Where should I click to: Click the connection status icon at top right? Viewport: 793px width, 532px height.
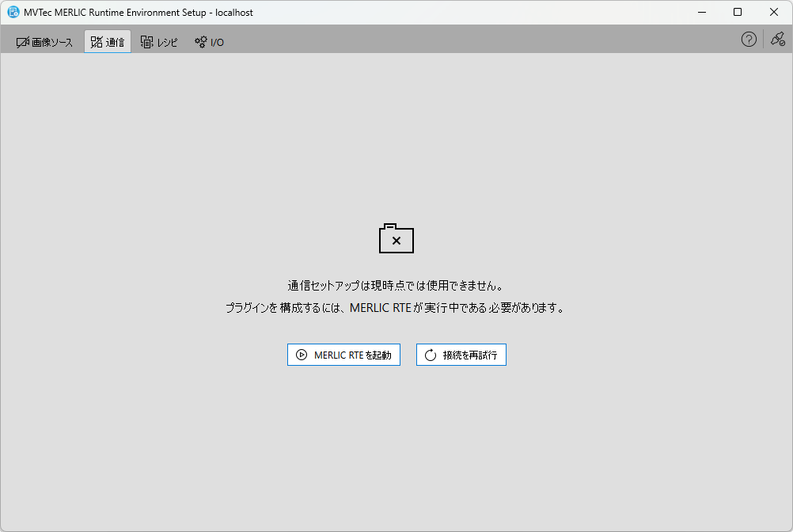tap(777, 40)
